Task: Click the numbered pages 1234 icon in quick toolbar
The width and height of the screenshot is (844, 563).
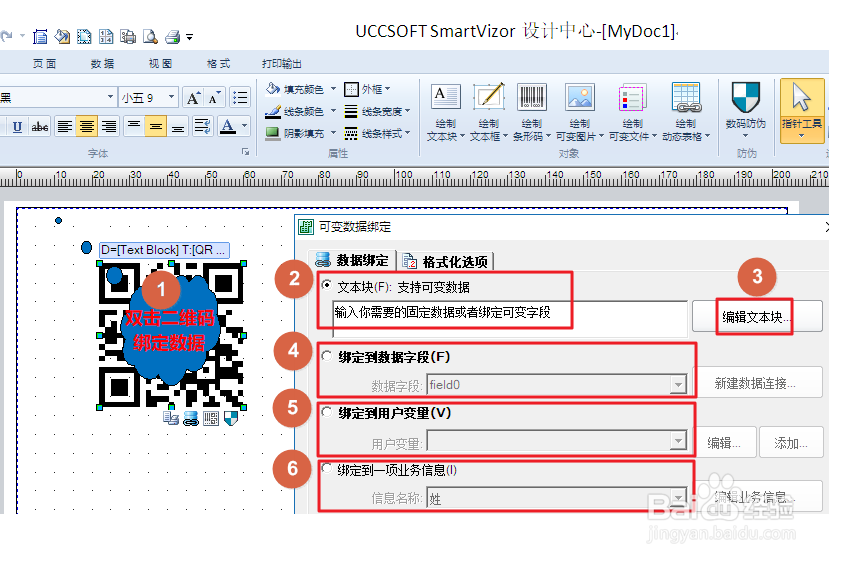Action: click(106, 37)
